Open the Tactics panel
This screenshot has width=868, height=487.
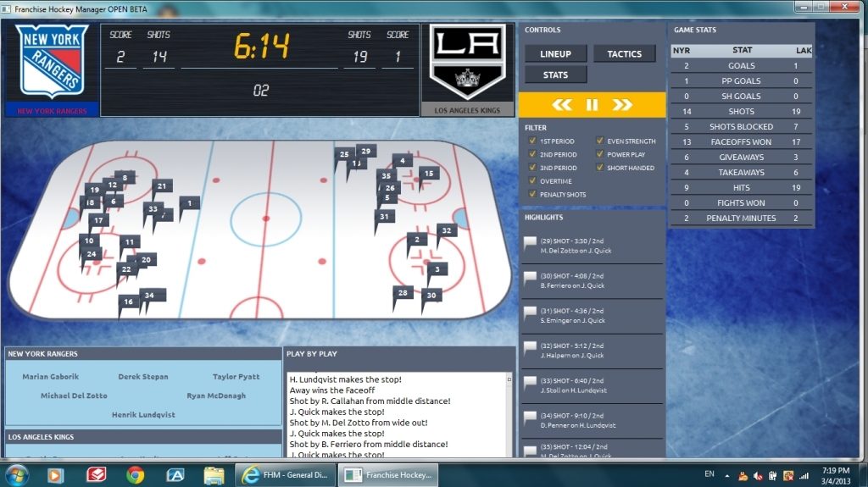coord(624,54)
